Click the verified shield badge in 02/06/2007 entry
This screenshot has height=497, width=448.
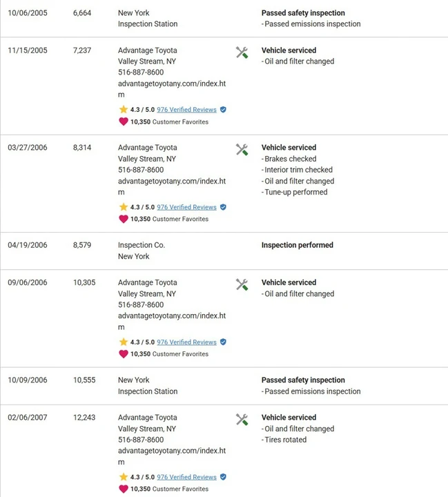click(x=223, y=477)
